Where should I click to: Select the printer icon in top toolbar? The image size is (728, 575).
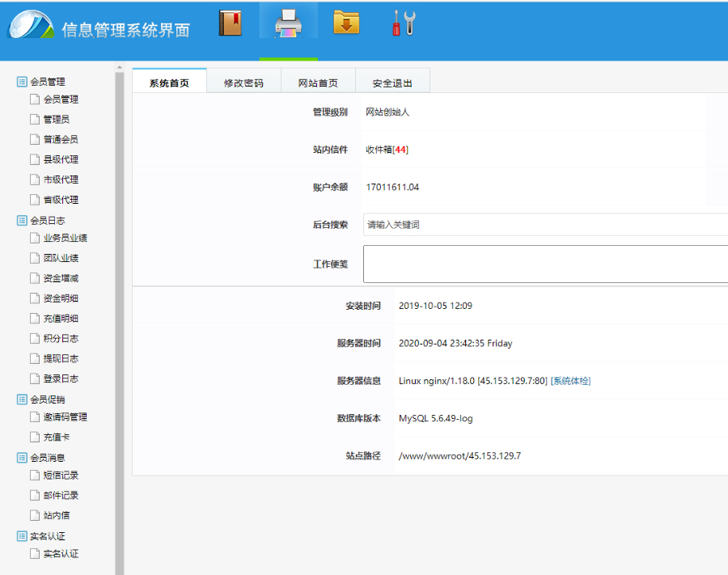tap(288, 24)
